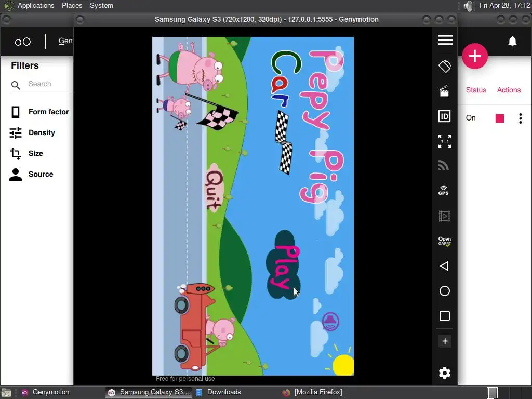Click the clock Fri Apr 28 17:12
The width and height of the screenshot is (532, 399).
click(x=504, y=5)
